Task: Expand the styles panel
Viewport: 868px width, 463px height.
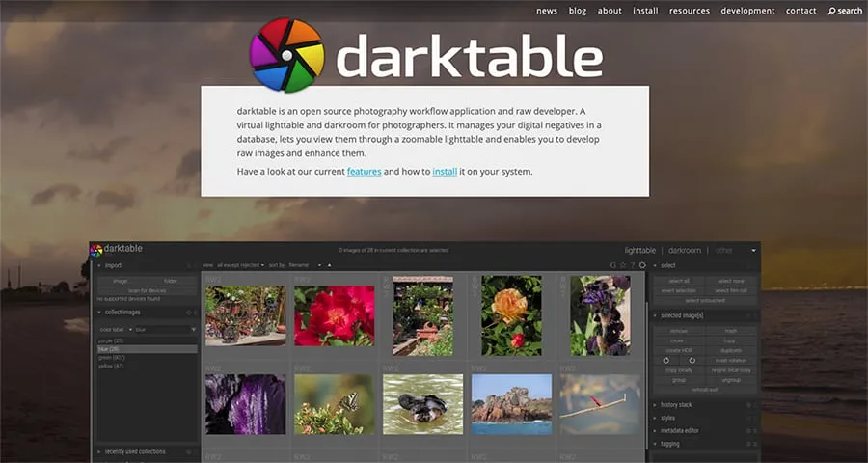Action: [x=656, y=418]
